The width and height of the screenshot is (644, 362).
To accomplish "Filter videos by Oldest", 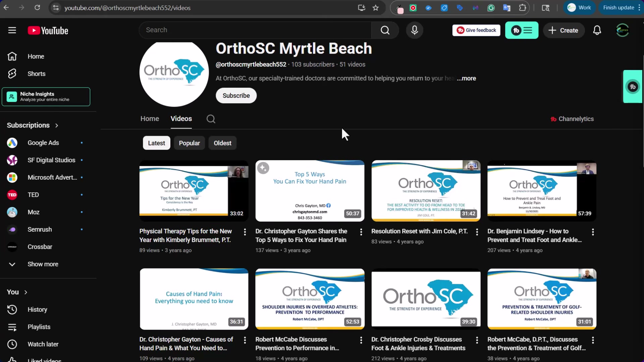I will pos(222,143).
